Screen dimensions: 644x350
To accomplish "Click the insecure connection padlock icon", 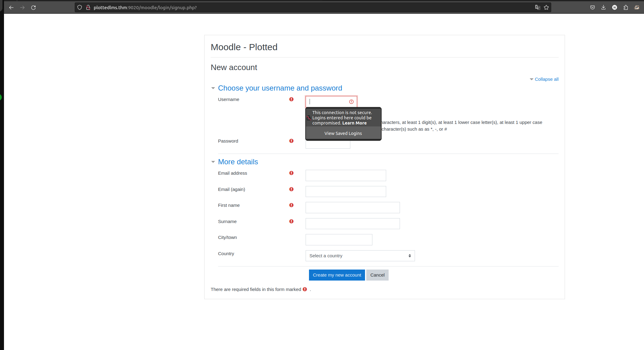I will tap(88, 7).
